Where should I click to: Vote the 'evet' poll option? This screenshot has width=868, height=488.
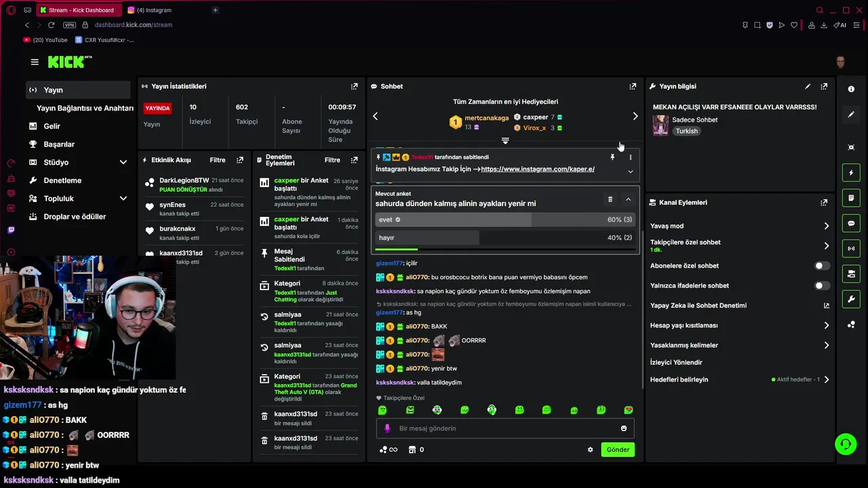505,220
